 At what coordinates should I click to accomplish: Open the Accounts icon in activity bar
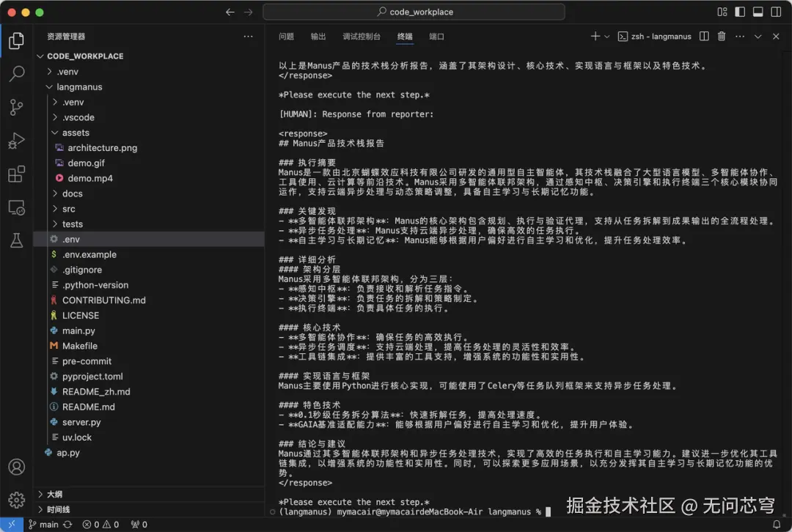pyautogui.click(x=17, y=468)
